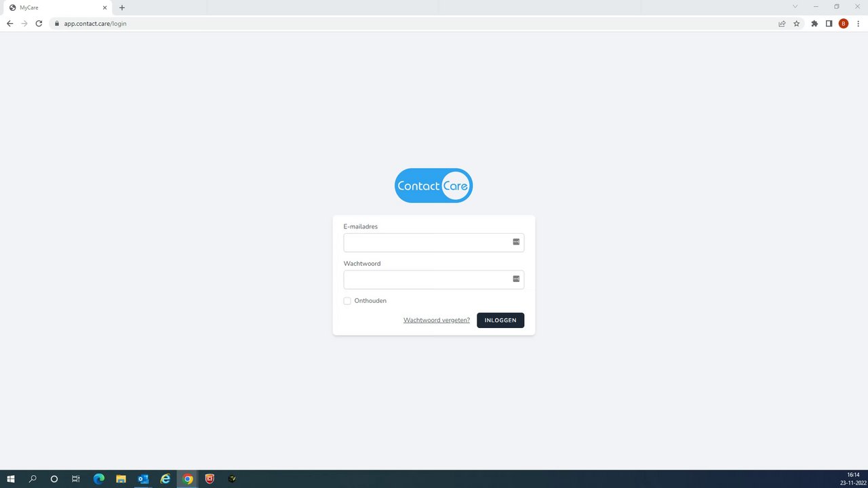Viewport: 868px width, 488px height.
Task: Close the MyCare tab
Action: [x=104, y=7]
